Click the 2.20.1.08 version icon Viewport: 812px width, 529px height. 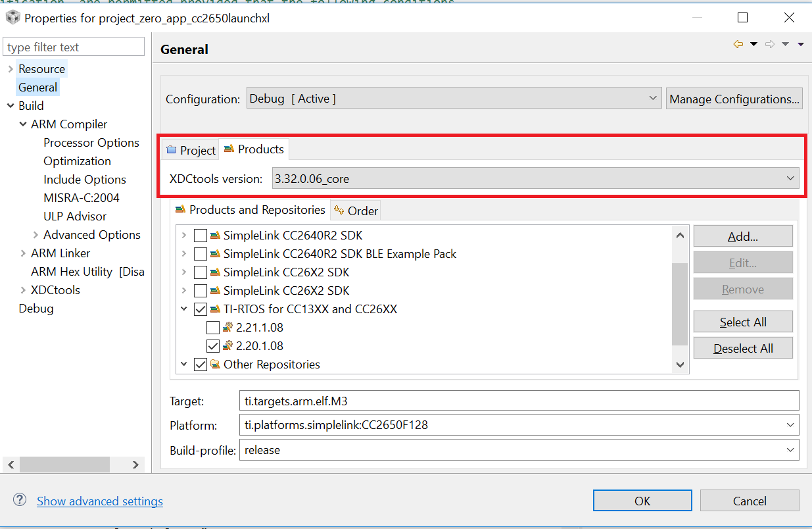tap(228, 345)
